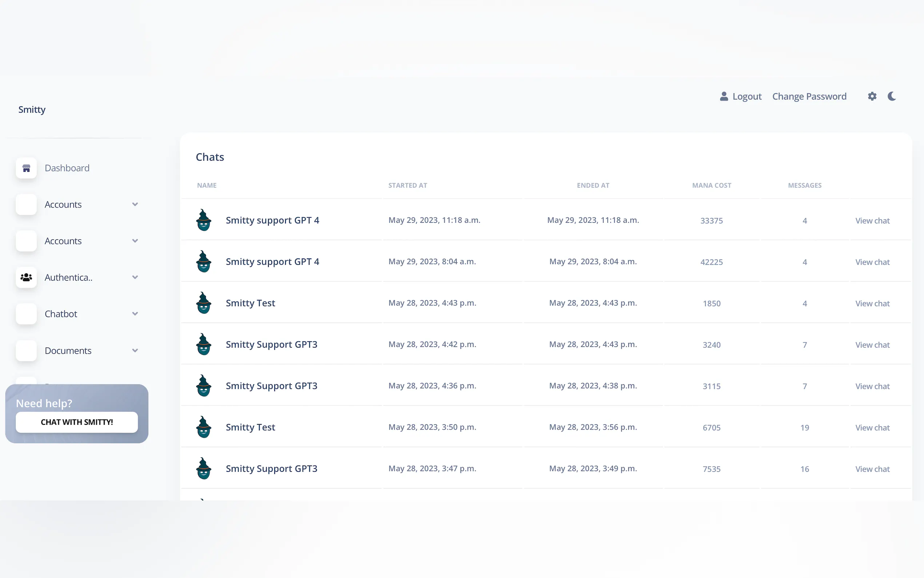Image resolution: width=924 pixels, height=578 pixels.
Task: View chat for 42225 mana cost row
Action: pyautogui.click(x=872, y=262)
